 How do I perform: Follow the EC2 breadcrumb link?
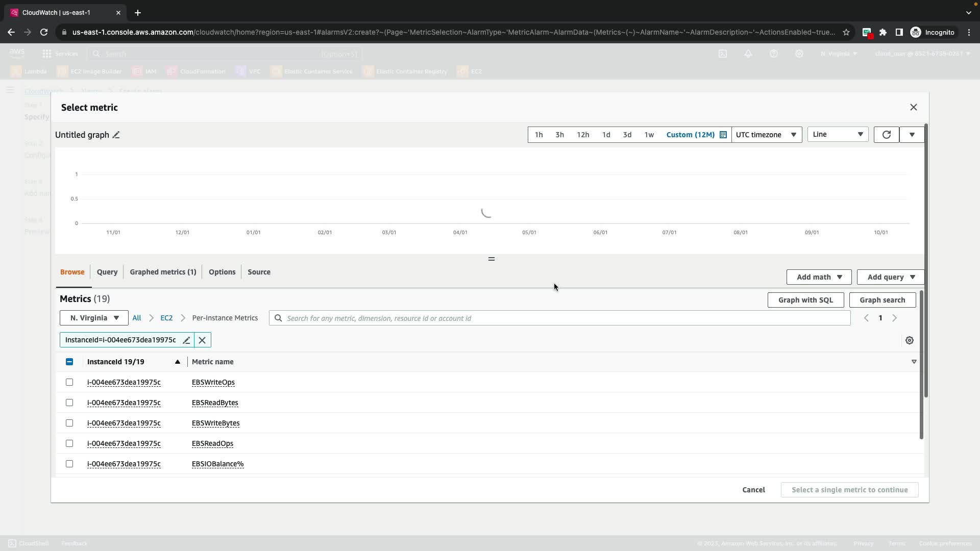click(x=166, y=318)
